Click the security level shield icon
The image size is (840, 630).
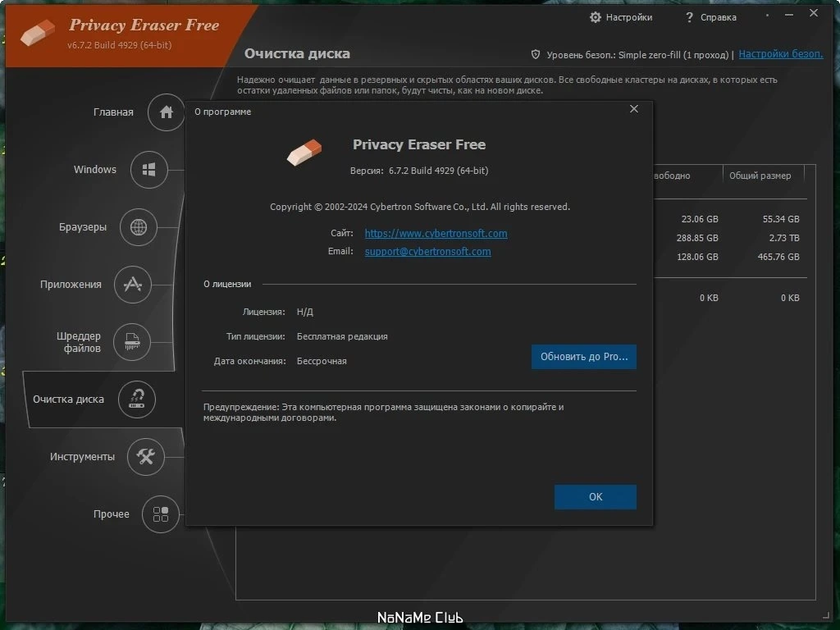click(x=535, y=55)
